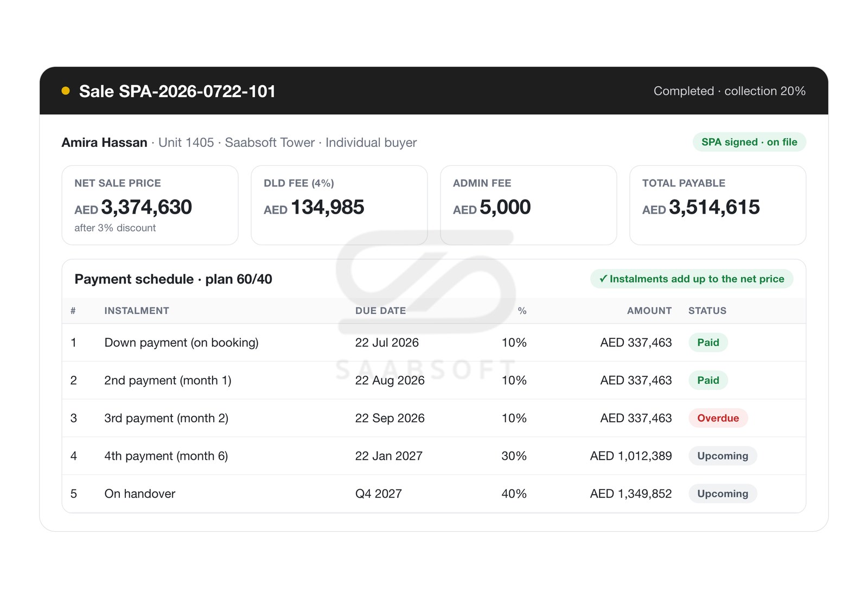Click the "Instalments add up to the net price" badge
Viewport: 868px width, 598px height.
coord(692,279)
